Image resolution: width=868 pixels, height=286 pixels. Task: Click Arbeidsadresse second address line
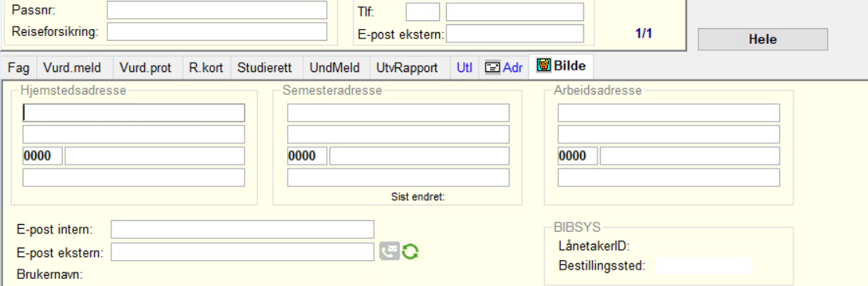[x=669, y=135]
